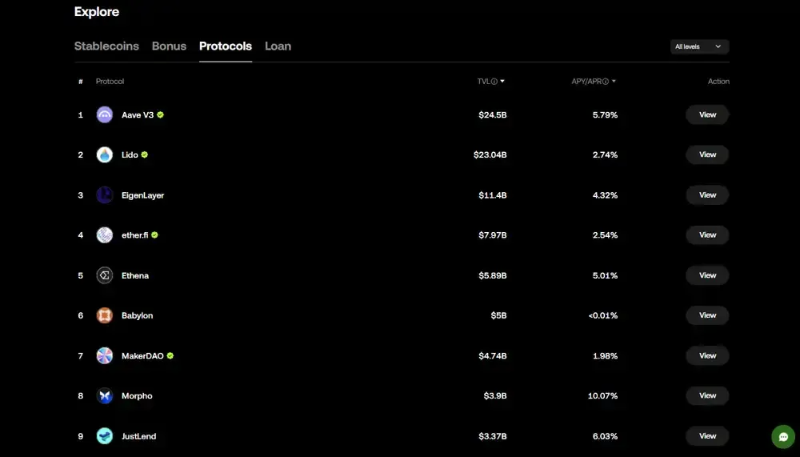Click the 5.79% APY value
The image size is (800, 457).
605,115
